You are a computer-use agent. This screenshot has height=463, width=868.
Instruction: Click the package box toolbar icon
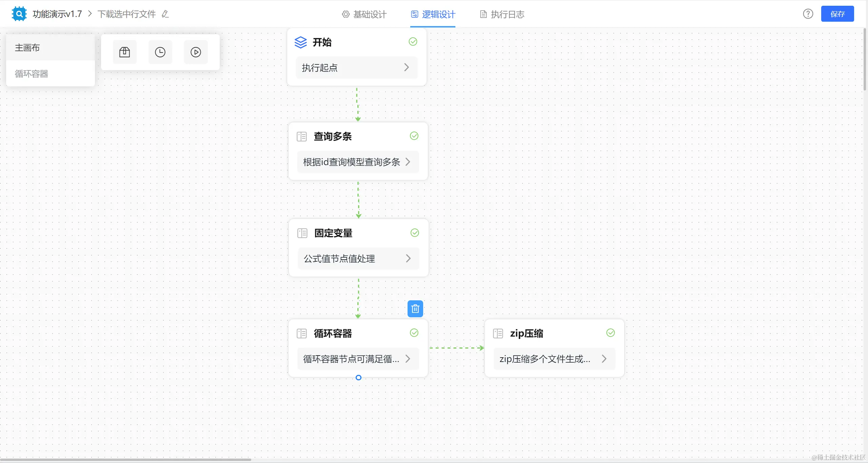pyautogui.click(x=124, y=52)
